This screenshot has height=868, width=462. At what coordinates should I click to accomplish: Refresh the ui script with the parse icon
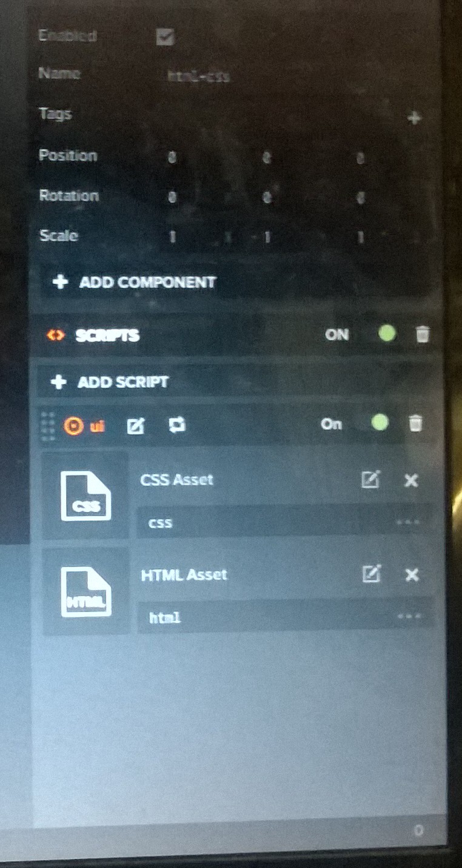(176, 425)
